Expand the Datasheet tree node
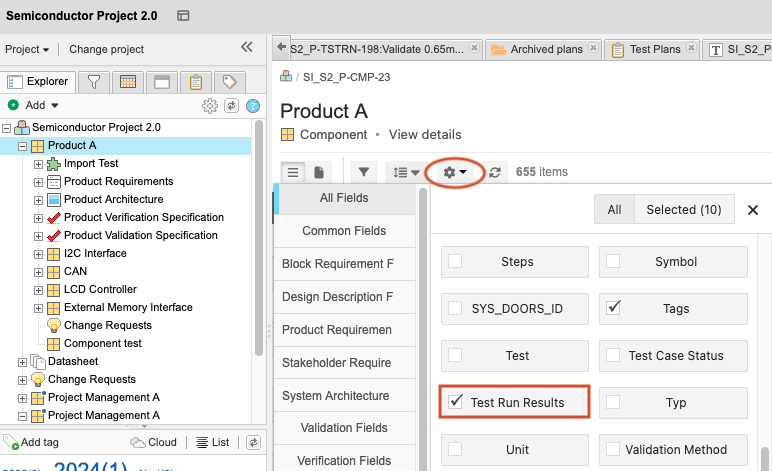Viewport: 772px width, 471px height. [23, 361]
